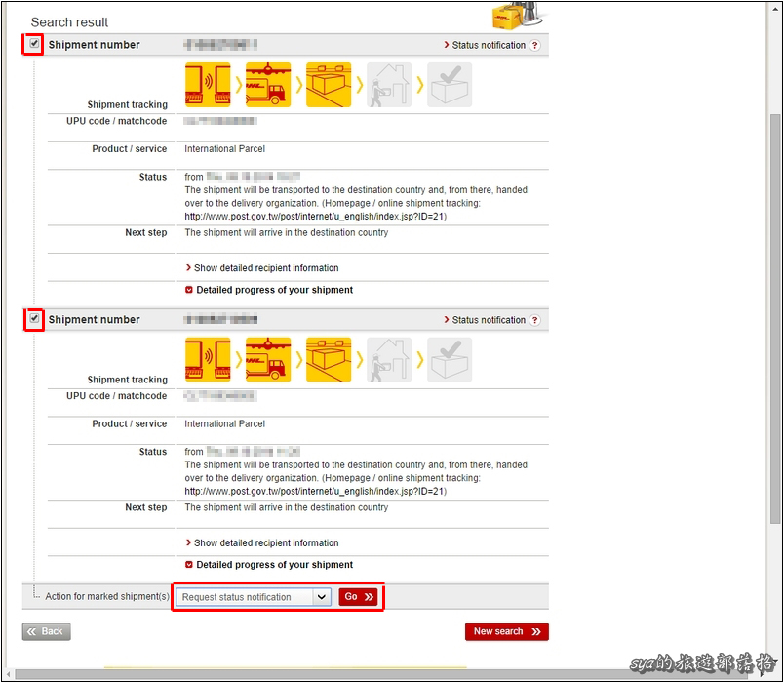Click second shipment's 'International Parcel' text
784x683 pixels.
(224, 423)
